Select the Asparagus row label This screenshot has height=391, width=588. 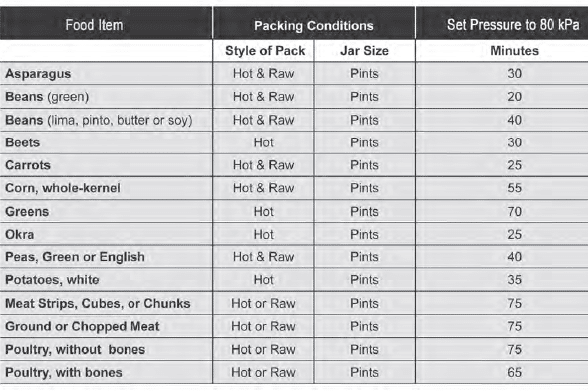coord(38,74)
